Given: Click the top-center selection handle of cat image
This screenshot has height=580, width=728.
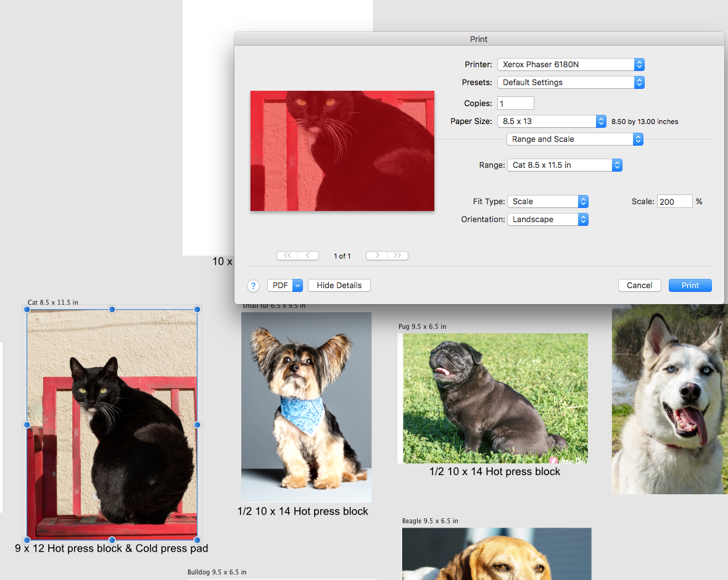Looking at the screenshot, I should point(112,309).
